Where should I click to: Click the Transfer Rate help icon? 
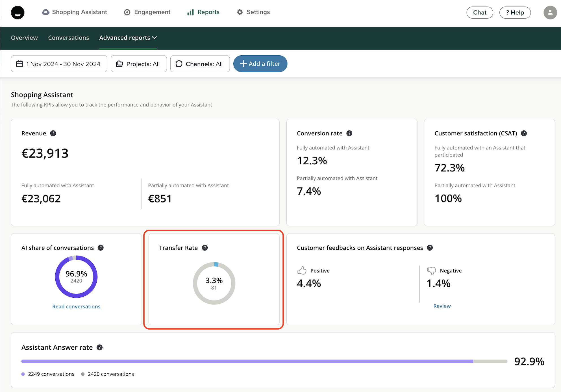[x=205, y=248]
